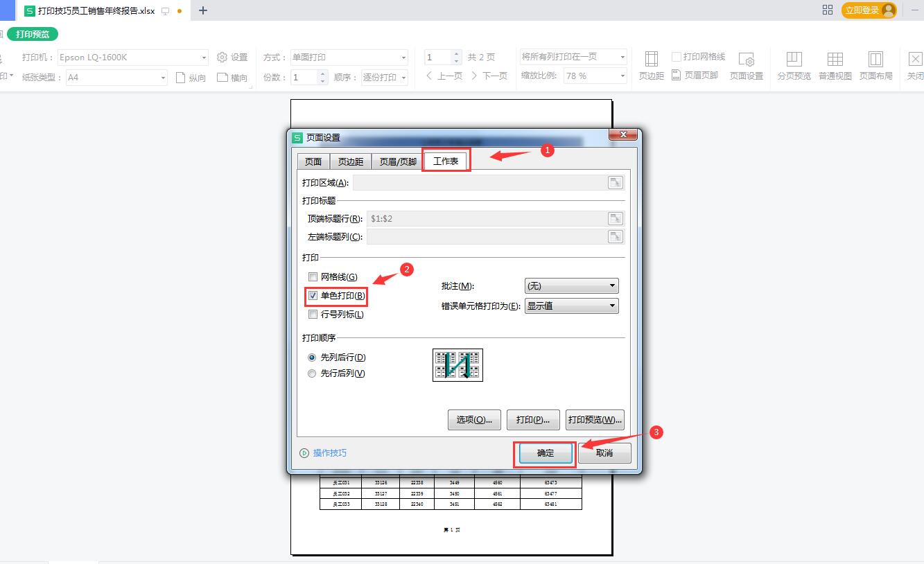Screen dimensions: 924x564
Task: Increase the page number stepper
Action: click(x=456, y=54)
